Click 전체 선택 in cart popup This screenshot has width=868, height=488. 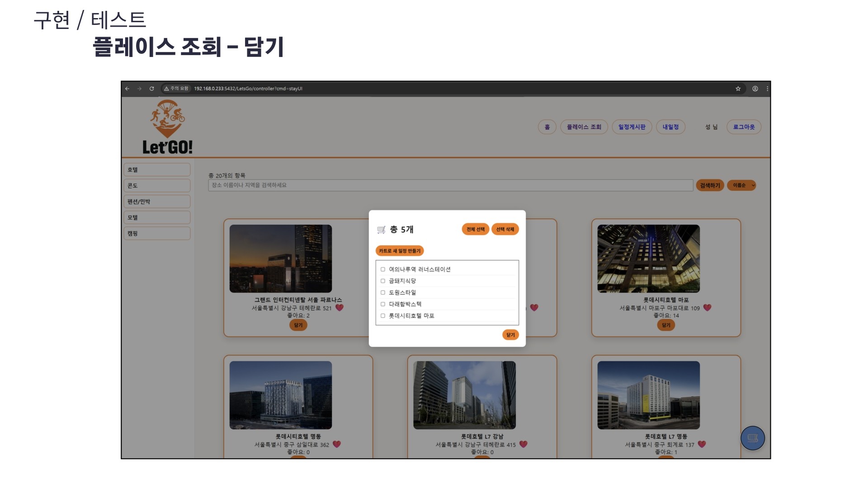click(x=476, y=230)
